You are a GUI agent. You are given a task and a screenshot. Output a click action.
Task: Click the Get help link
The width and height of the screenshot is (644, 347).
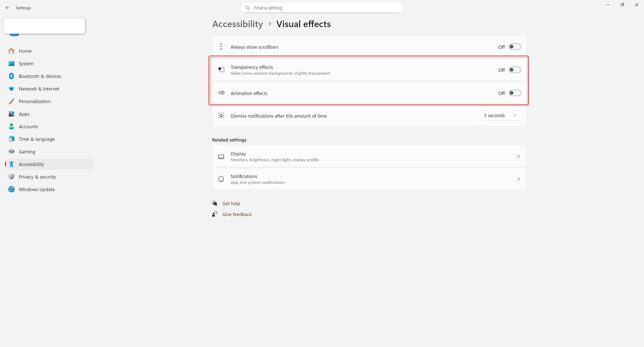coord(231,203)
